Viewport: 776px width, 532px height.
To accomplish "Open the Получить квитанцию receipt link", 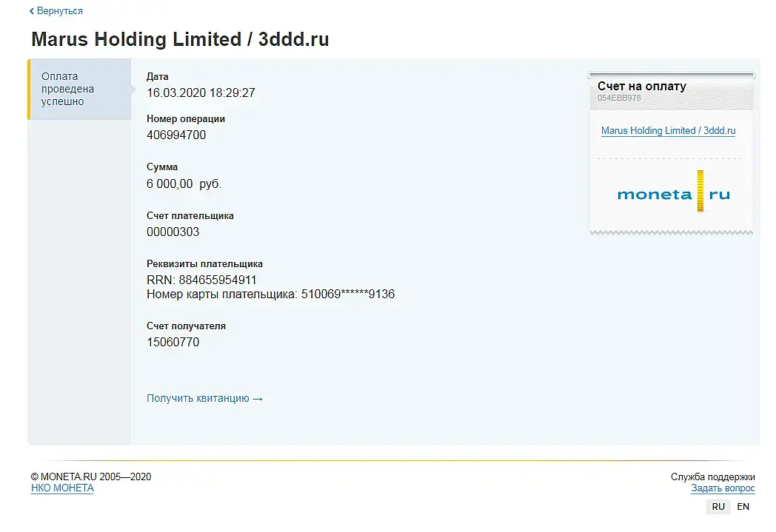I will point(204,399).
